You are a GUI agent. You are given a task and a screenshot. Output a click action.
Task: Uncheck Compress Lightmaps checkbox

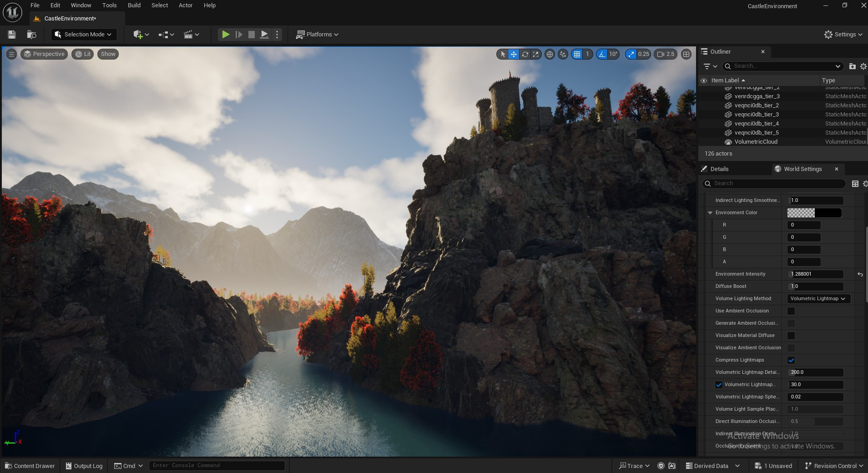(791, 360)
